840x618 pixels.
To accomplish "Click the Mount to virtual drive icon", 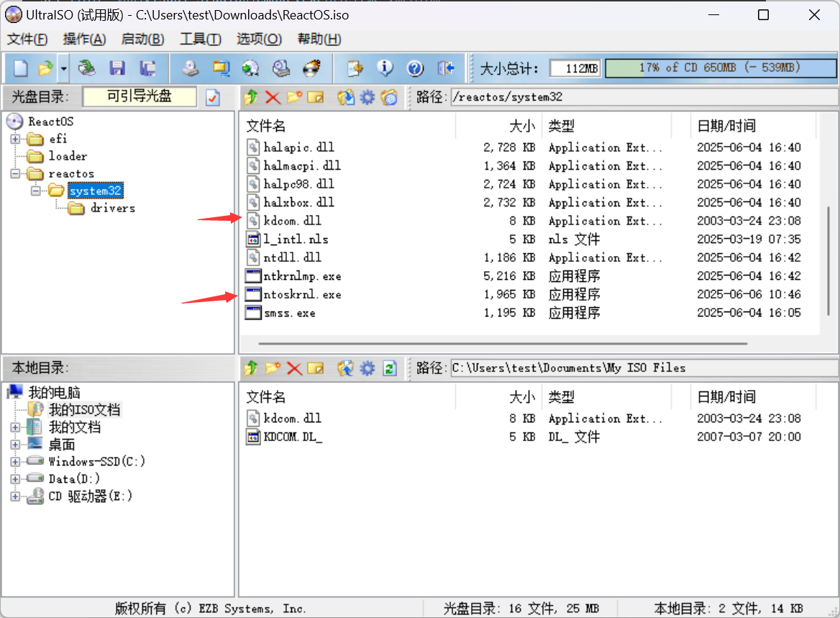I will click(x=280, y=68).
